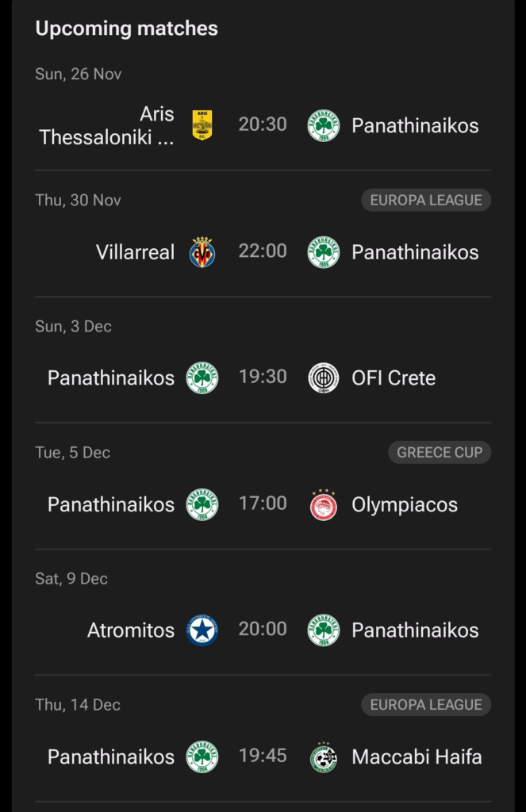Open the Maccabi Haifa team name
Image resolution: width=526 pixels, height=812 pixels.
[417, 756]
